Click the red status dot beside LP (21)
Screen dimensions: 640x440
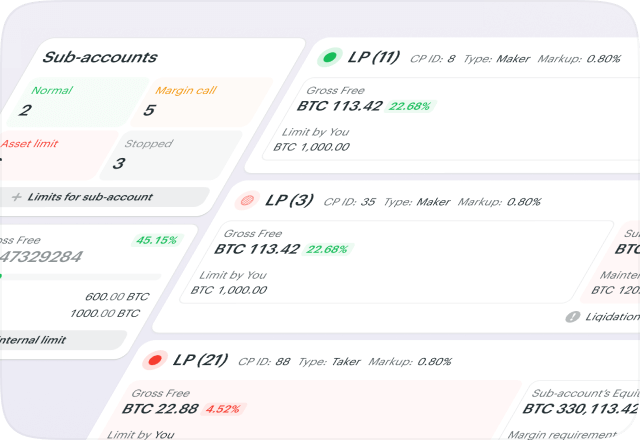click(x=154, y=360)
